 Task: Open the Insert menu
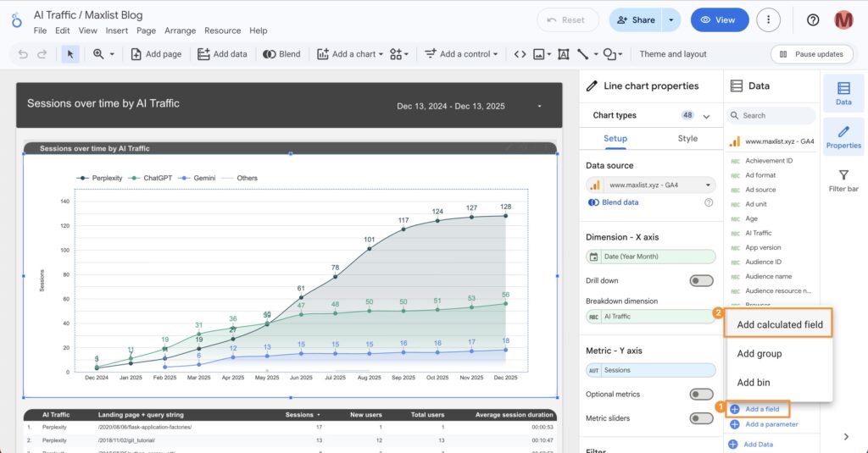(x=117, y=30)
